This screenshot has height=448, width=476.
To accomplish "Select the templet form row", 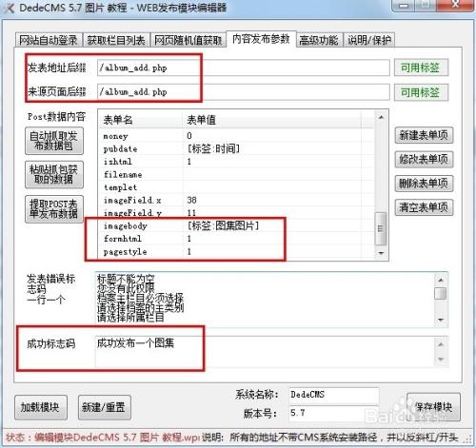I will coord(236,187).
